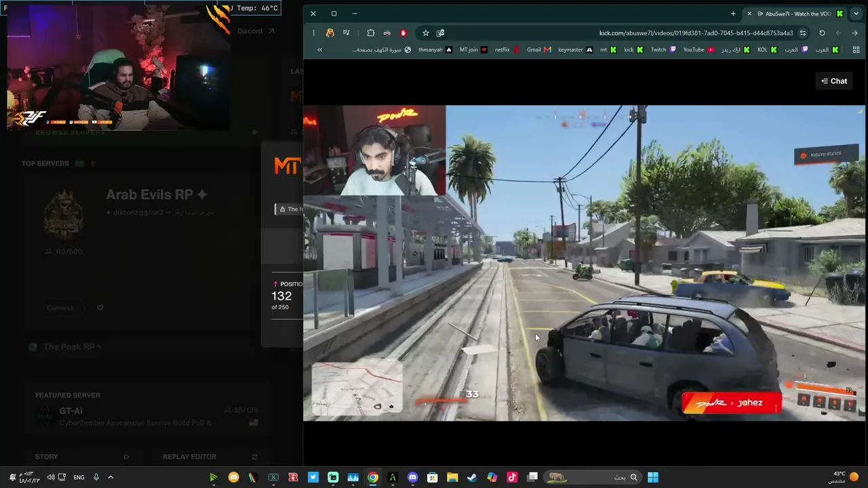Open Discord from the taskbar
Image resolution: width=868 pixels, height=488 pixels.
click(412, 477)
